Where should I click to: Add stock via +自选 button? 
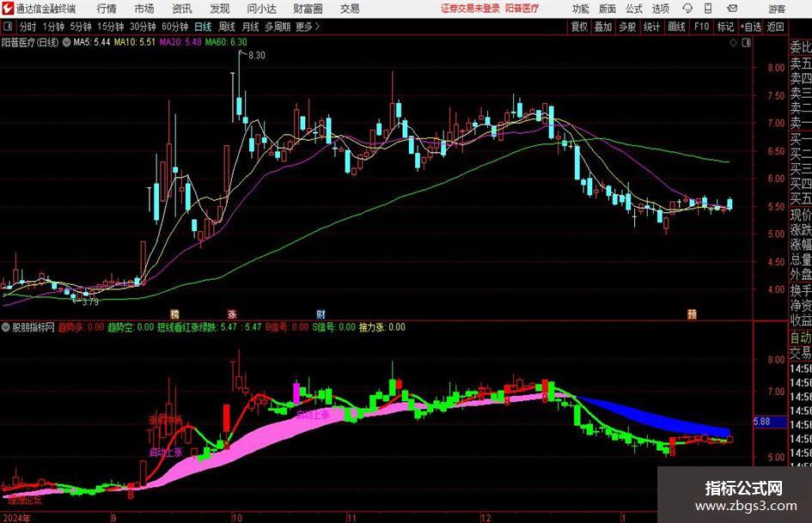[x=751, y=27]
